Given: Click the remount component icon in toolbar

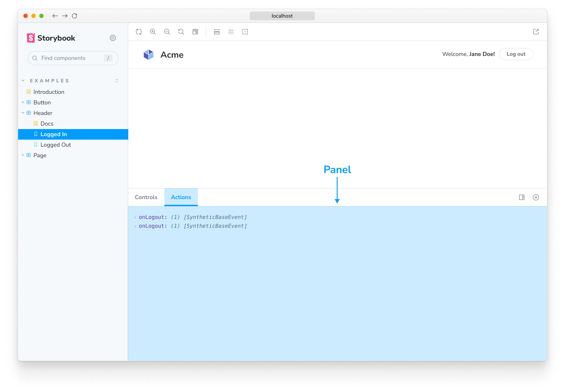Looking at the screenshot, I should [x=139, y=32].
